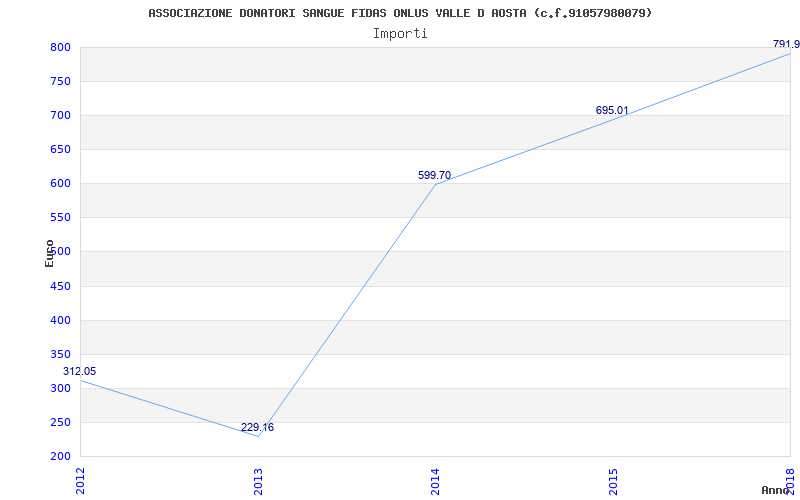Select the 229.16 data label
The image size is (800, 500).
(258, 428)
